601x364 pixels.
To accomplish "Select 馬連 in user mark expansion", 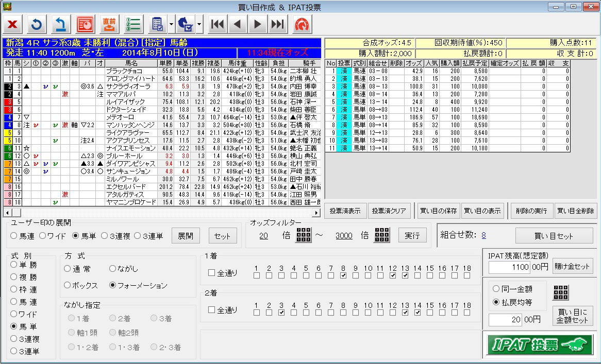I will coord(13,236).
